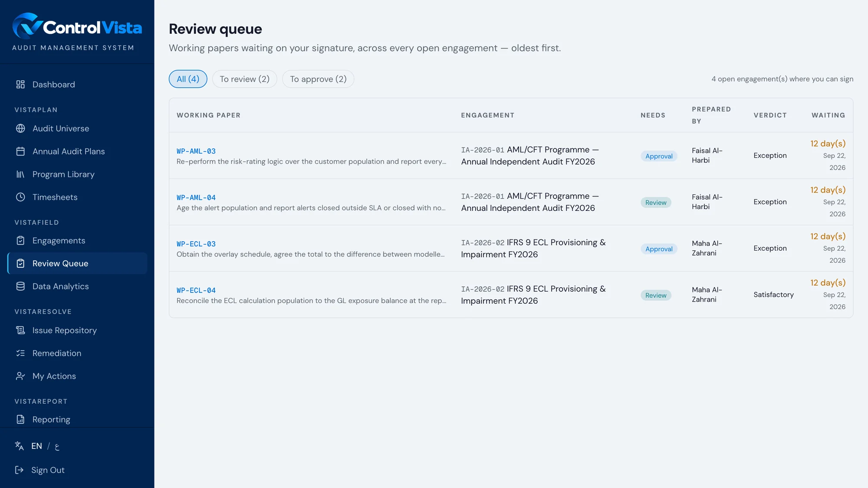This screenshot has width=868, height=488.
Task: Switch language to Arabic (ع)
Action: pos(57,446)
